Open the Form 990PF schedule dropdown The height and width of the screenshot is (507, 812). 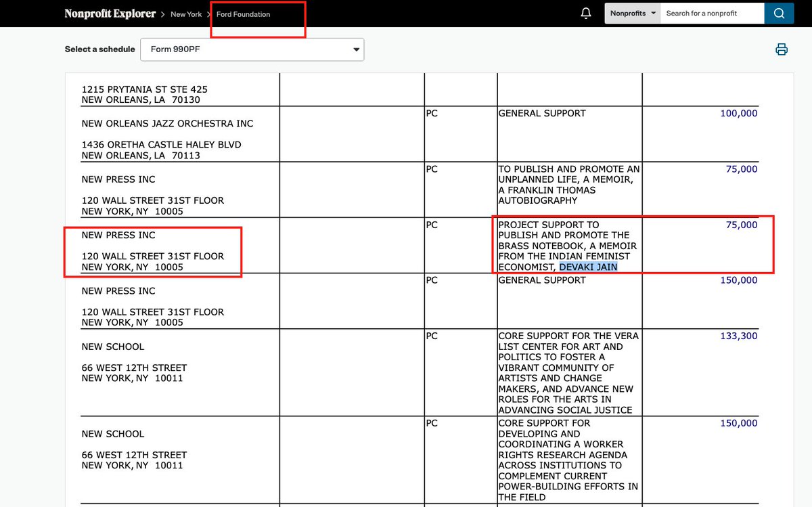[x=252, y=49]
